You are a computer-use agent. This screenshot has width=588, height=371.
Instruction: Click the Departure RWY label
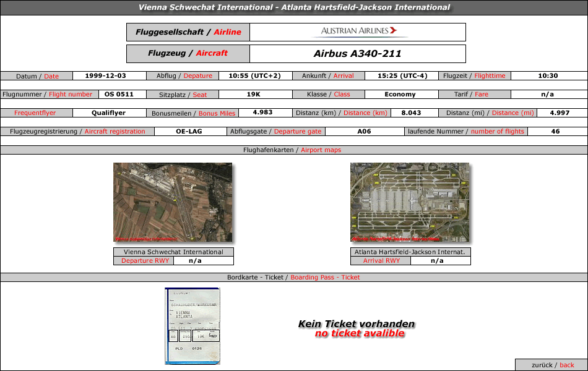point(145,261)
